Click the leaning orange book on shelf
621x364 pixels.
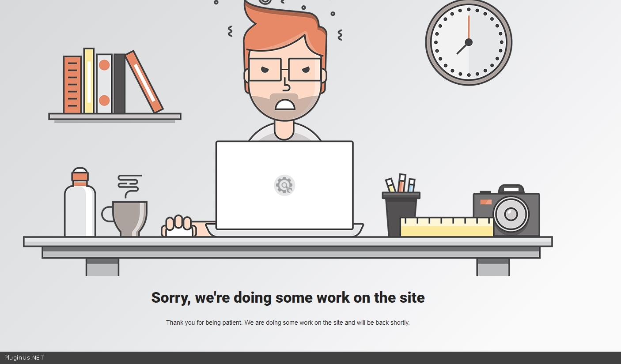[x=144, y=82]
